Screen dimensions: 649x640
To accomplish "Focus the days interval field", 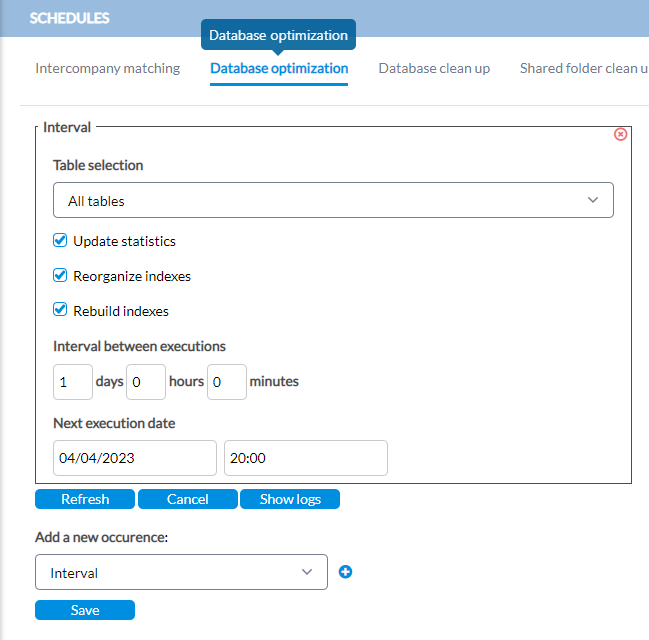I will point(73,382).
